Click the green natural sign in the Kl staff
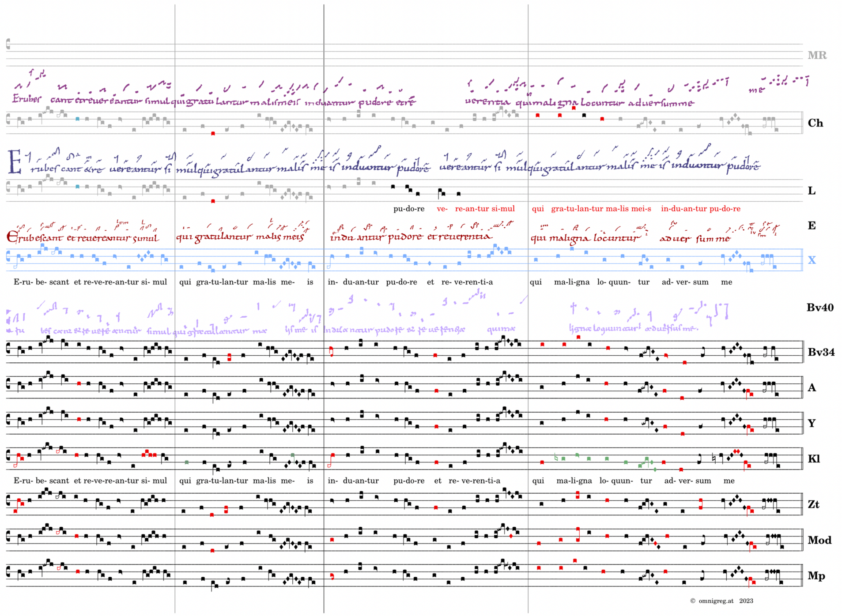This screenshot has height=616, width=842. click(x=556, y=458)
